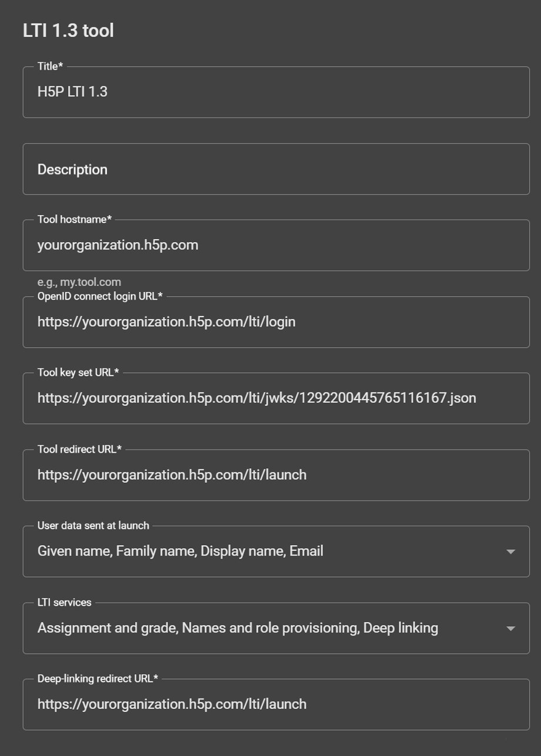
Task: Click the Tool key set URL field
Action: [276, 398]
